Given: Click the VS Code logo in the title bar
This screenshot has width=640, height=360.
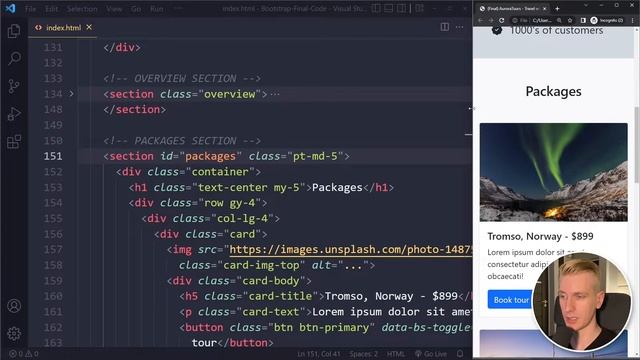Looking at the screenshot, I should (10, 8).
